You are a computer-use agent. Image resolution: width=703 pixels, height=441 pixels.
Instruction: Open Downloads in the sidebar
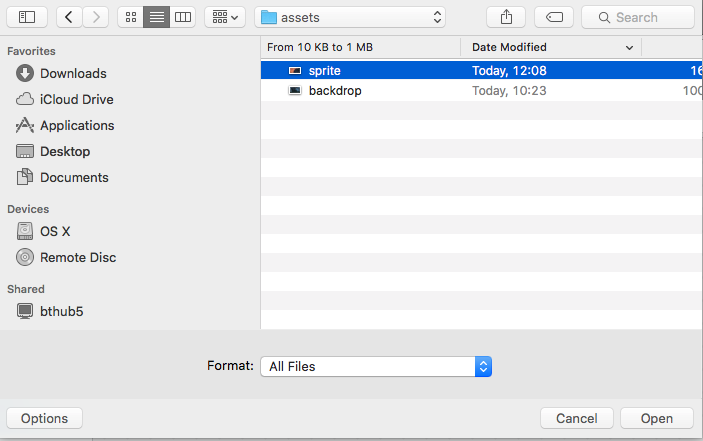pyautogui.click(x=73, y=73)
